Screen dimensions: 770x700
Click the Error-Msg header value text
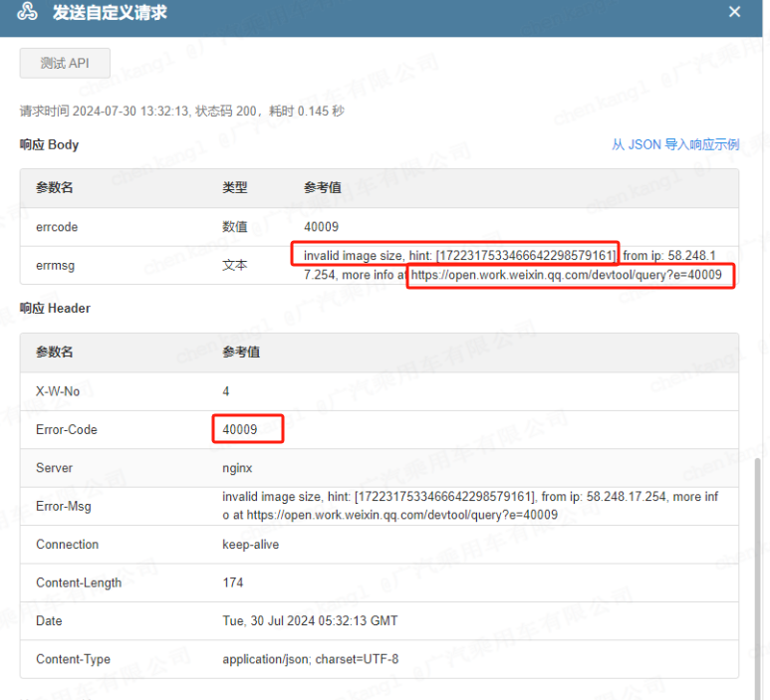469,506
